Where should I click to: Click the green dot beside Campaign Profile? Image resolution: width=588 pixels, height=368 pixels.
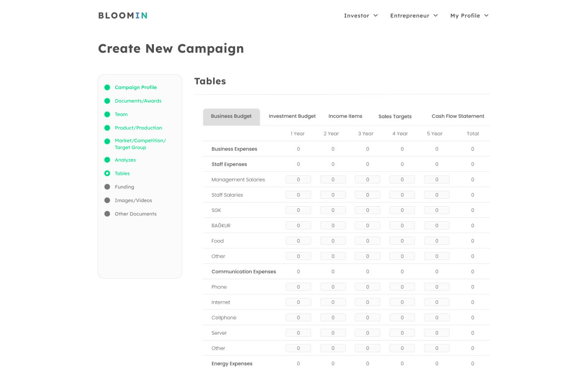107,87
